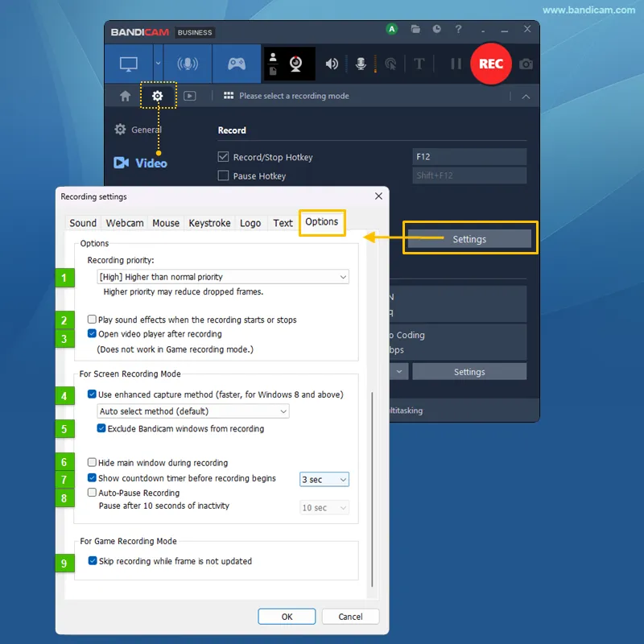Screen dimensions: 644x644
Task: Switch to the Logo tab
Action: click(250, 223)
